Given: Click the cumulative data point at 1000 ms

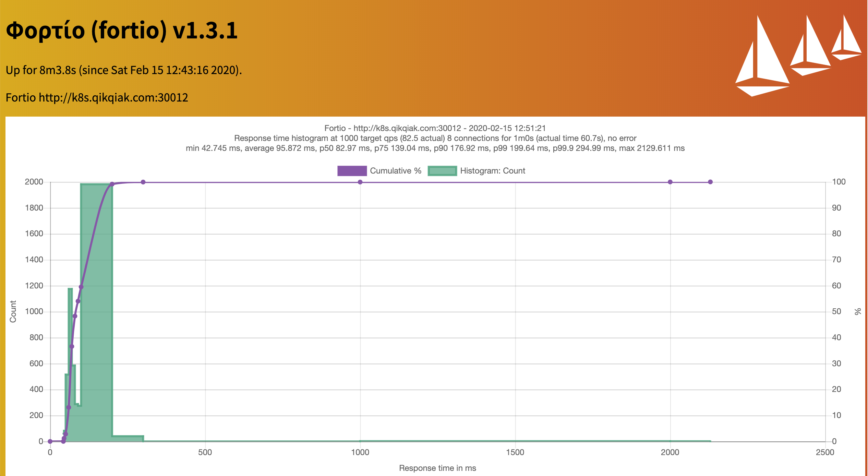Looking at the screenshot, I should [360, 182].
